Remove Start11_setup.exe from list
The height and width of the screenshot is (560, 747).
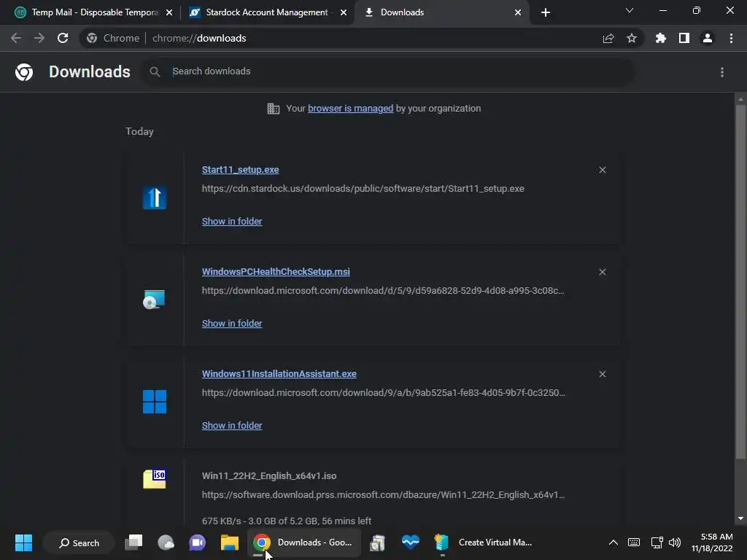coord(603,170)
